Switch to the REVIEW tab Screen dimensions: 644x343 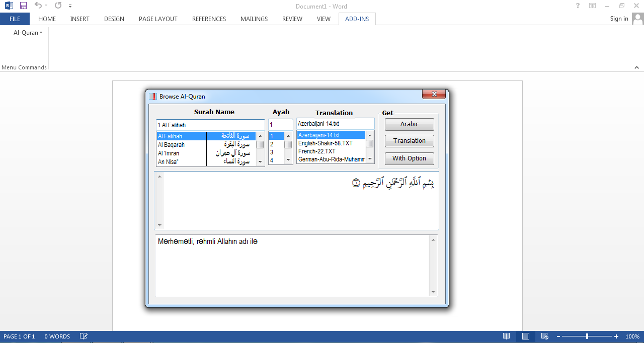(292, 19)
